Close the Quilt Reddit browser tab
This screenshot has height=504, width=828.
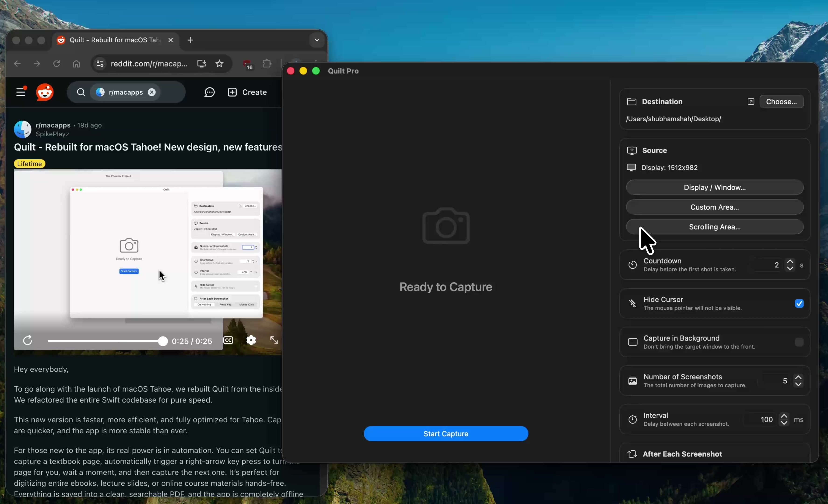171,40
